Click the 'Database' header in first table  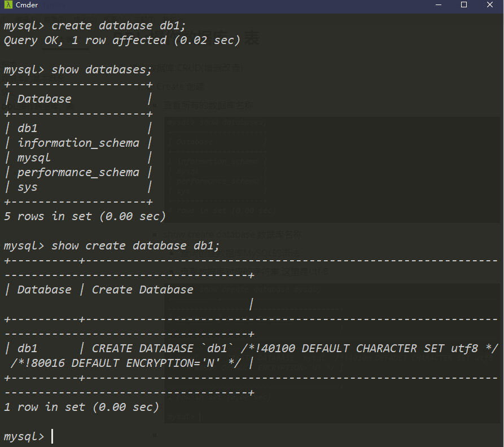45,99
